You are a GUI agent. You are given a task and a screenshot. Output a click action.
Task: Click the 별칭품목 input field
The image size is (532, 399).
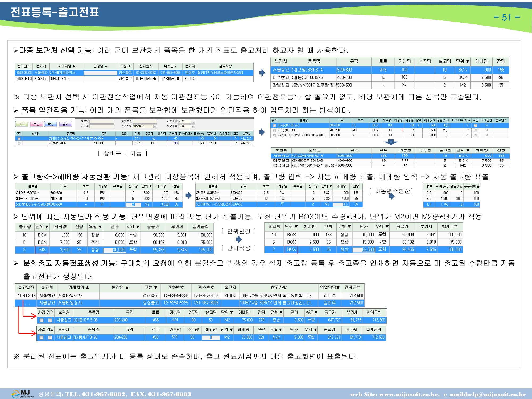[x=145, y=122]
